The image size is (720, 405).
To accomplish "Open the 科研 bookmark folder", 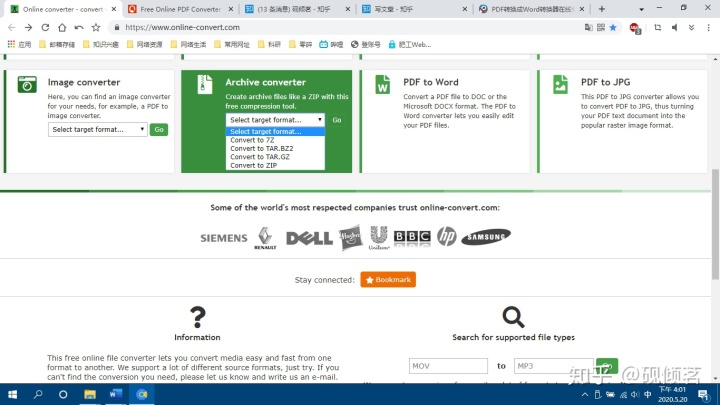I will pyautogui.click(x=270, y=45).
